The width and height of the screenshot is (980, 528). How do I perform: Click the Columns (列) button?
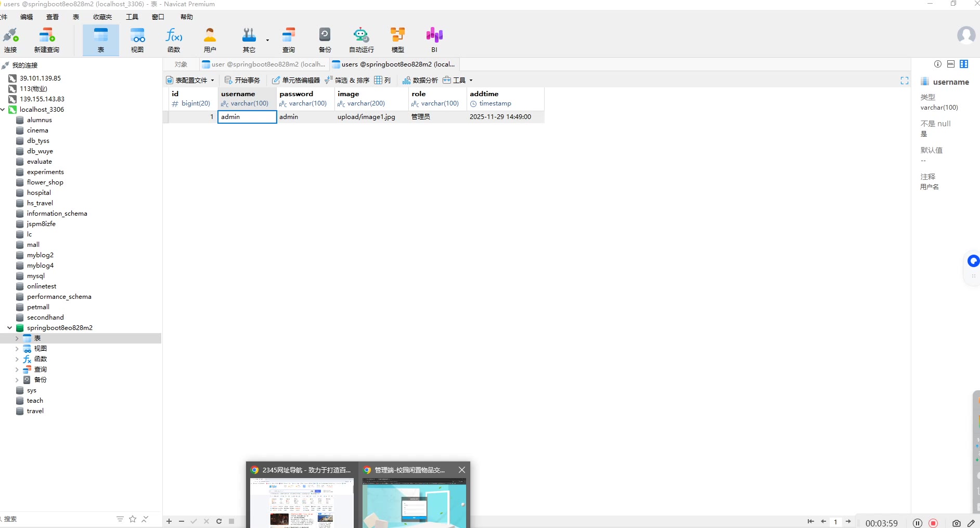coord(382,80)
